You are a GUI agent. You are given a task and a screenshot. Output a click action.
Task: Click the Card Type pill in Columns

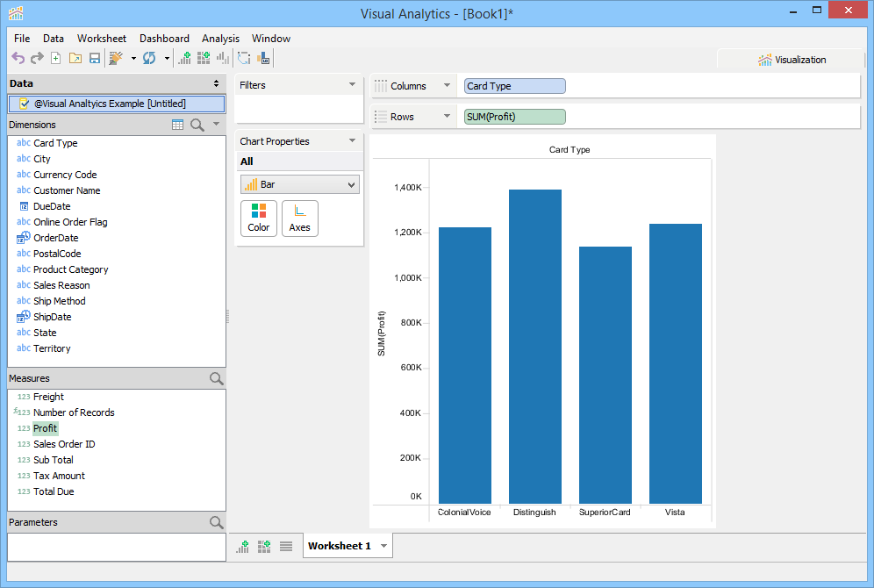coord(514,86)
